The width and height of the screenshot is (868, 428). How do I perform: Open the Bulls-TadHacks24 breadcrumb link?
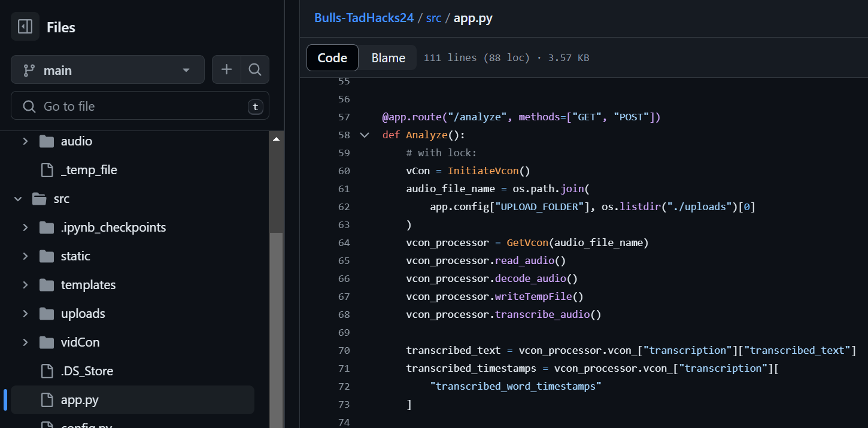pos(364,18)
